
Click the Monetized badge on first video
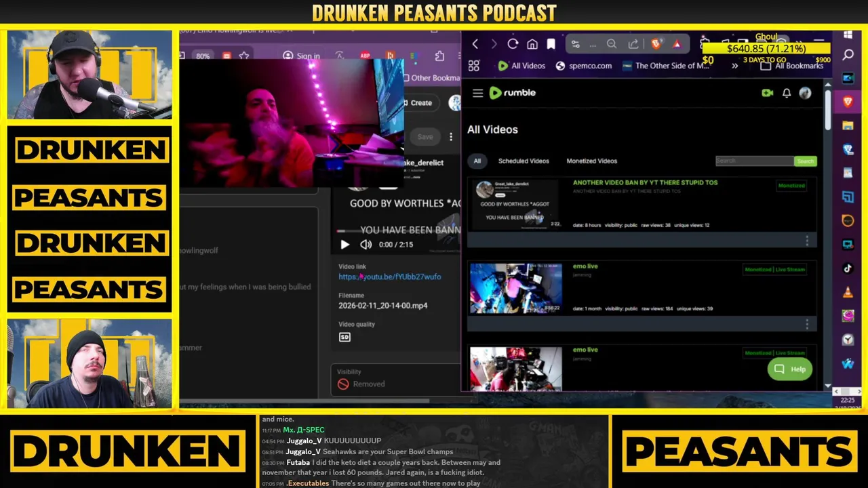(x=791, y=186)
